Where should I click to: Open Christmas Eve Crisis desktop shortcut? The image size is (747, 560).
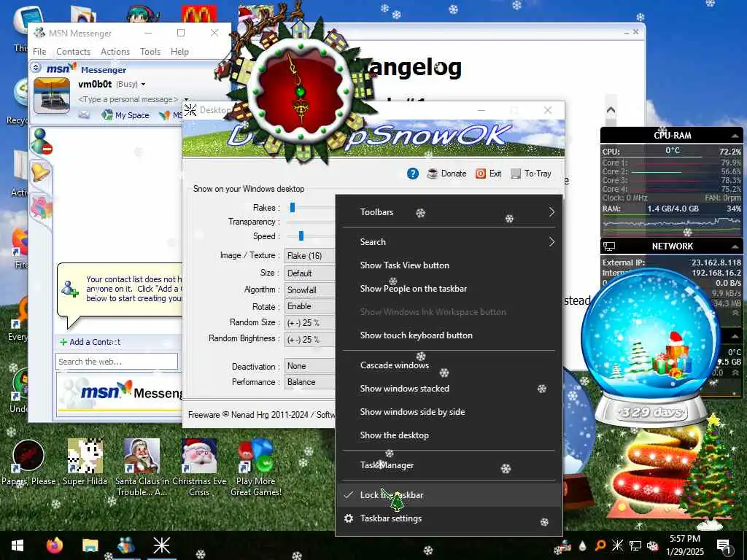pyautogui.click(x=199, y=467)
